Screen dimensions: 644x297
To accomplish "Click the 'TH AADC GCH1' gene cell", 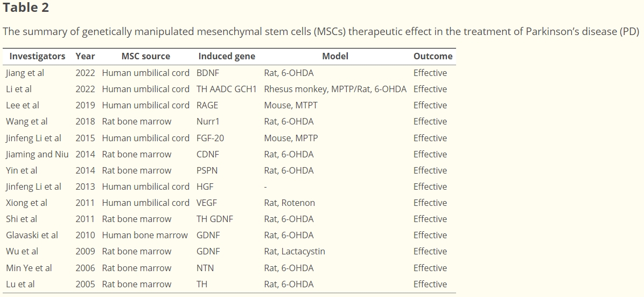I will (227, 89).
